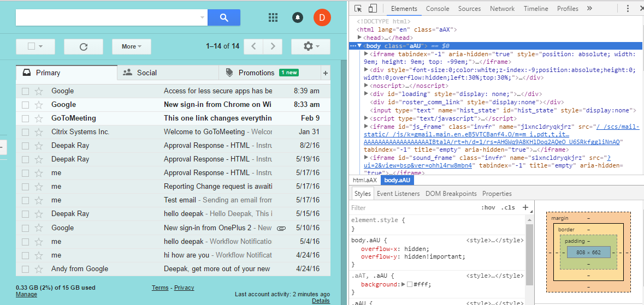
Task: Go to older messages with next arrow
Action: tap(273, 46)
